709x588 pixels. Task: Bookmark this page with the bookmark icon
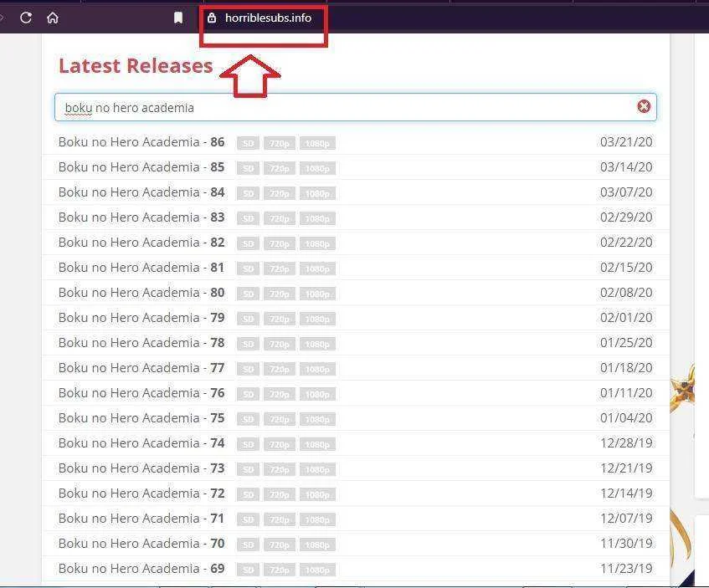click(178, 18)
